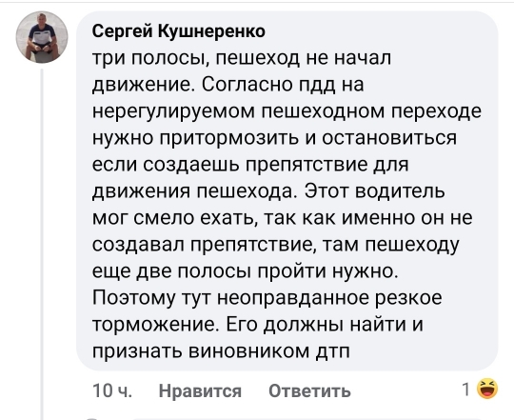Viewport: 514px width, 420px height.
Task: Click the phrase "неоправданное резкое"
Action: (329, 298)
